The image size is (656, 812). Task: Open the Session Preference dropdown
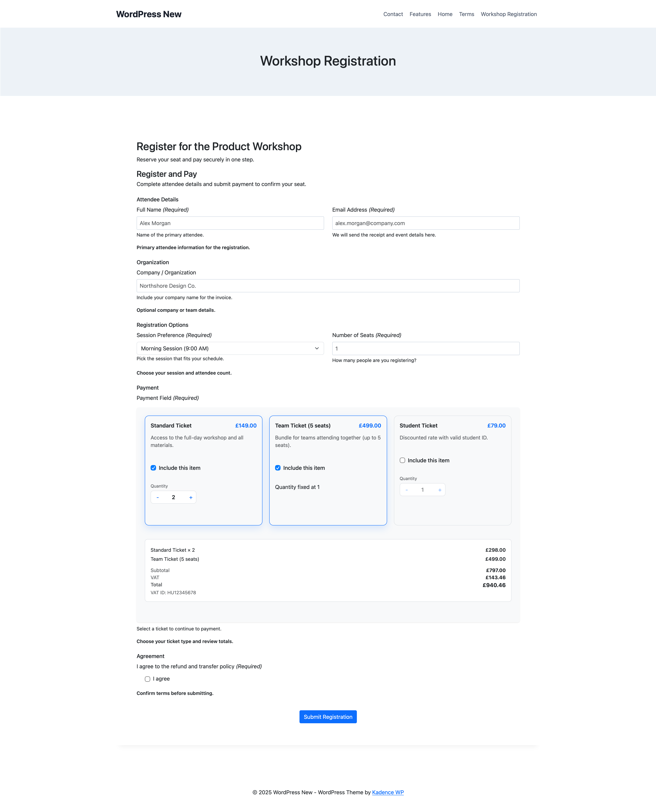230,348
